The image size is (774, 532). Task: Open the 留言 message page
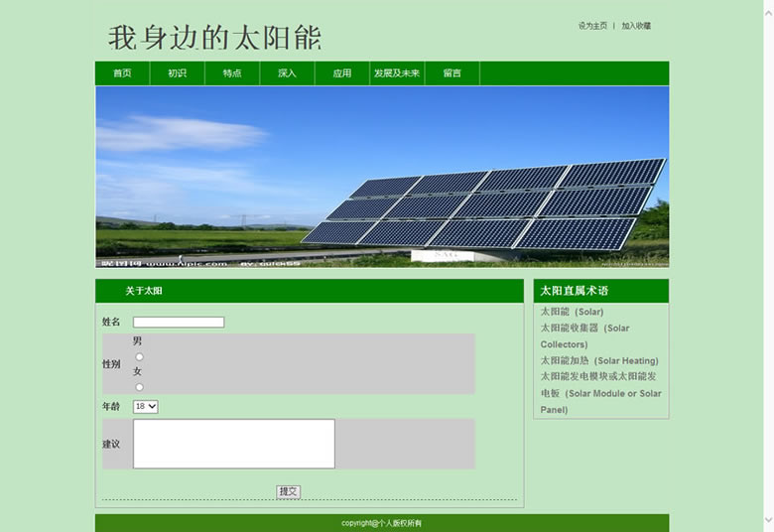pos(452,73)
